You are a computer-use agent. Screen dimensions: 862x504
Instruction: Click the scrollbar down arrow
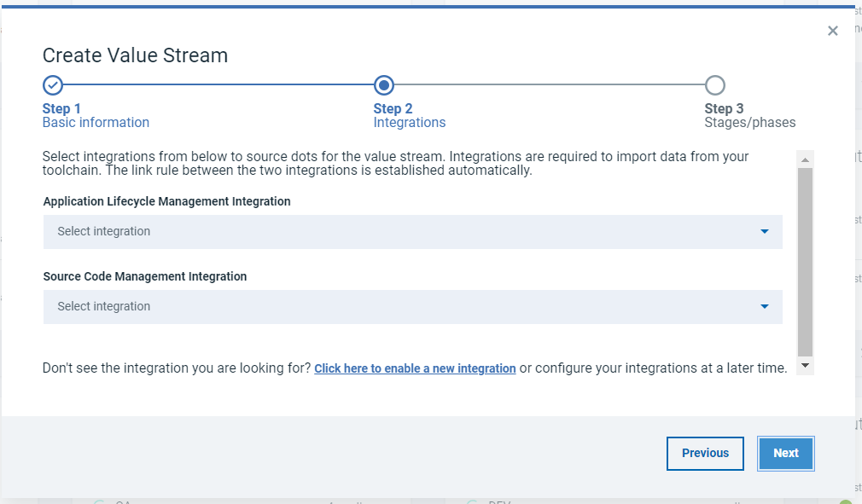click(805, 365)
